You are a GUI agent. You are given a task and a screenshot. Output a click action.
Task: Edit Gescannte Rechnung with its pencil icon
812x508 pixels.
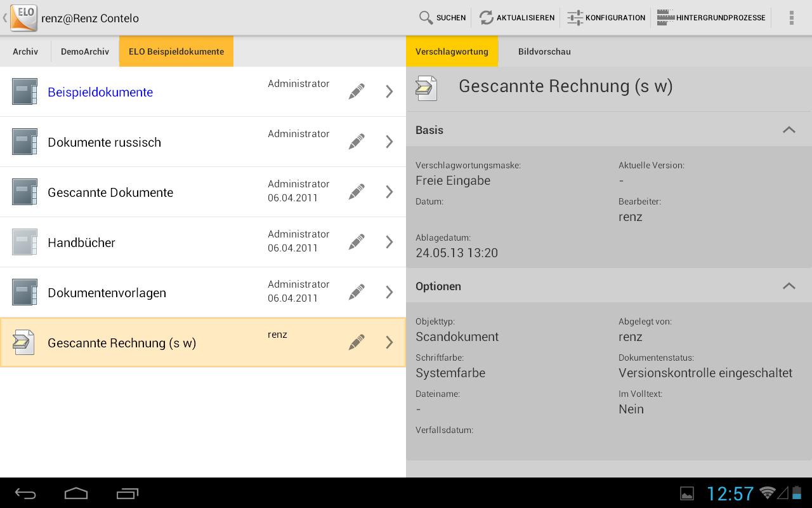357,342
